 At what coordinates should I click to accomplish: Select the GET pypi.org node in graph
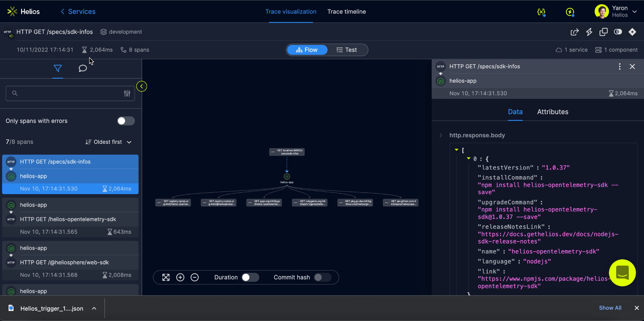pyautogui.click(x=264, y=203)
